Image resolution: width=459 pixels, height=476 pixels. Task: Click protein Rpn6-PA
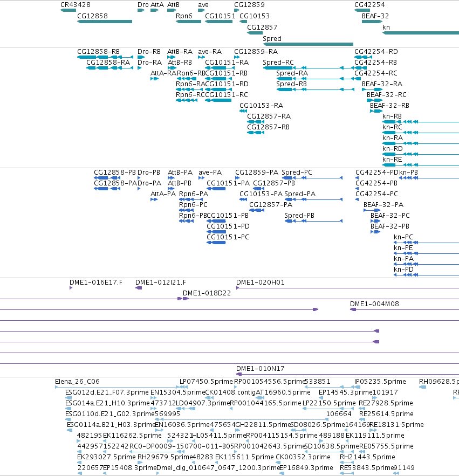(x=194, y=194)
